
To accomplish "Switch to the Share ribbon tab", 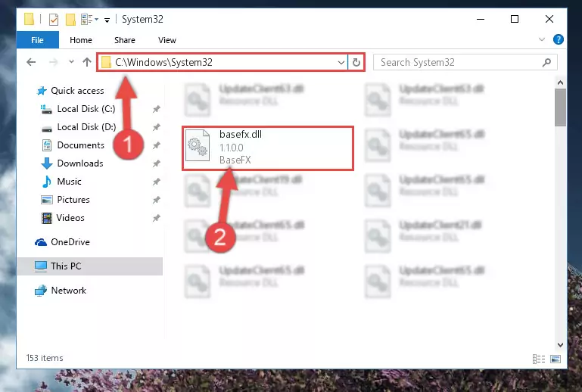I will click(125, 40).
